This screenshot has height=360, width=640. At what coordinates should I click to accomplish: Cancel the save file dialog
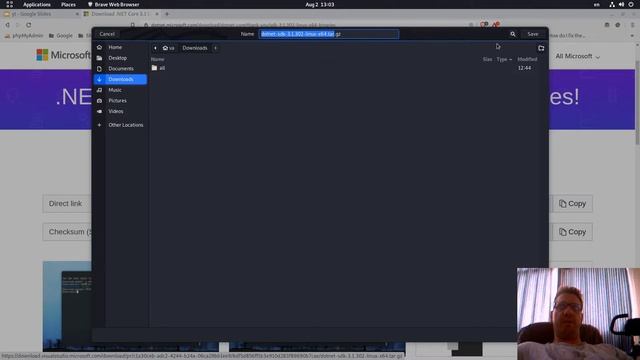tap(107, 34)
